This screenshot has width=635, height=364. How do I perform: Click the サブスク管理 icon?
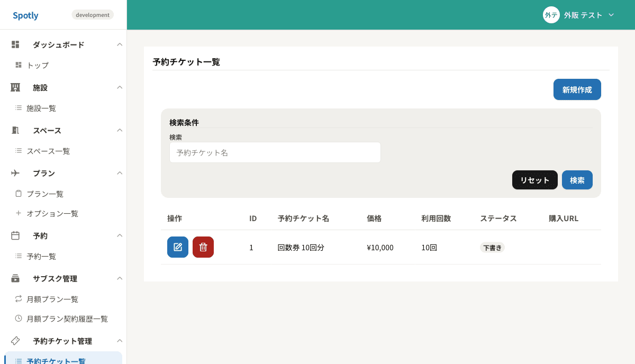[x=15, y=278]
